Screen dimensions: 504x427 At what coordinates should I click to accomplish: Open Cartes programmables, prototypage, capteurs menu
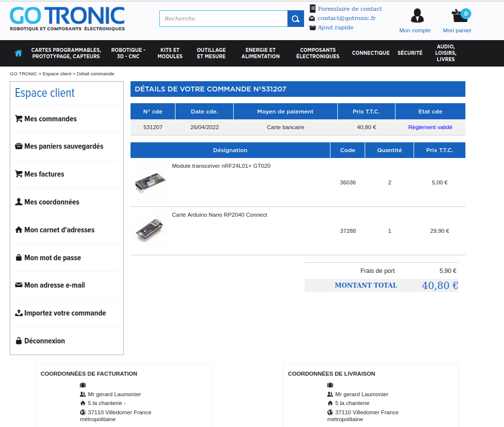66,53
